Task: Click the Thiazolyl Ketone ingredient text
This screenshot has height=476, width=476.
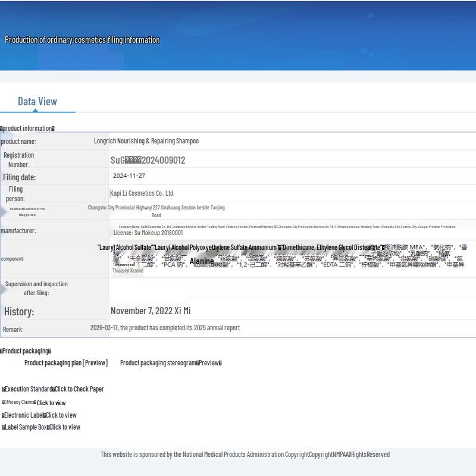Action: [x=128, y=271]
